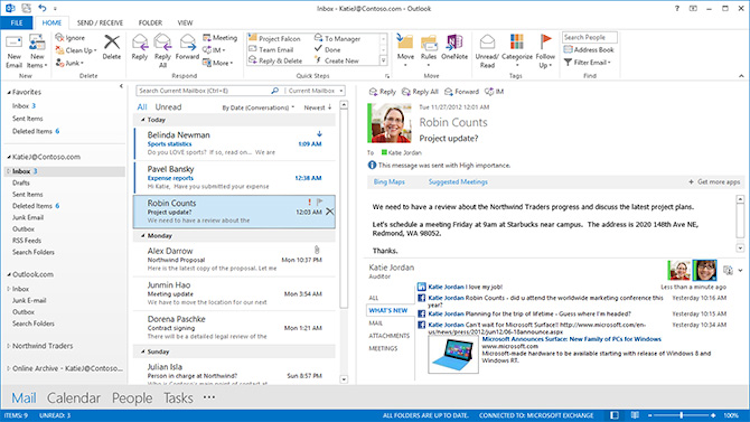Select Create New quick step
The height and width of the screenshot is (422, 750).
point(337,61)
